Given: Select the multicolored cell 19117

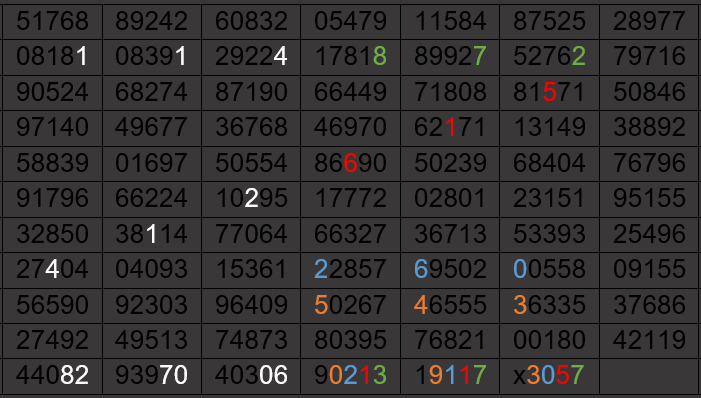Looking at the screenshot, I should 450,376.
